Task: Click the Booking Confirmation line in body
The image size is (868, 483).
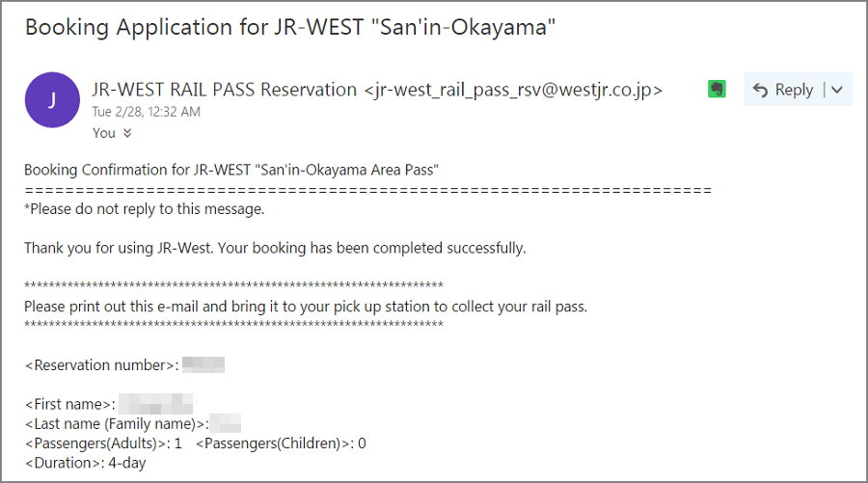Action: [x=231, y=170]
